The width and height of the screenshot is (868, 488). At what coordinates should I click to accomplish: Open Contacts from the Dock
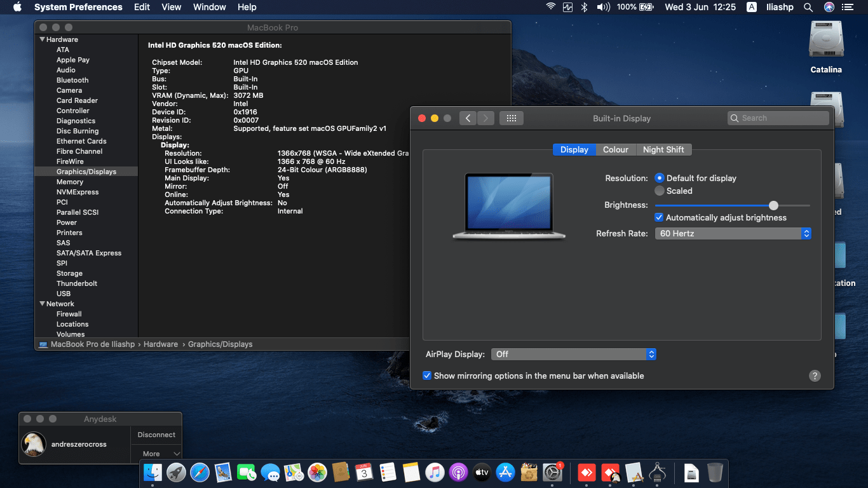click(x=341, y=472)
